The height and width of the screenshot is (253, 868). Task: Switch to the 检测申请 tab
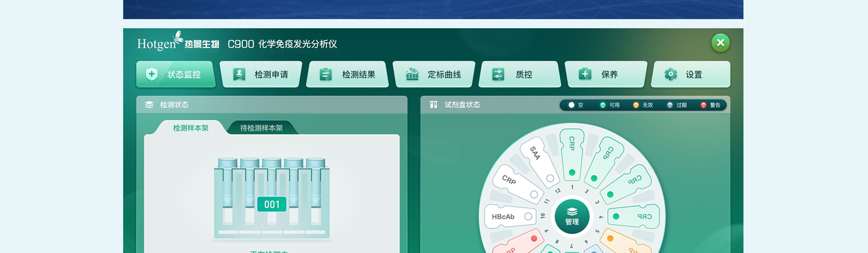(x=261, y=74)
